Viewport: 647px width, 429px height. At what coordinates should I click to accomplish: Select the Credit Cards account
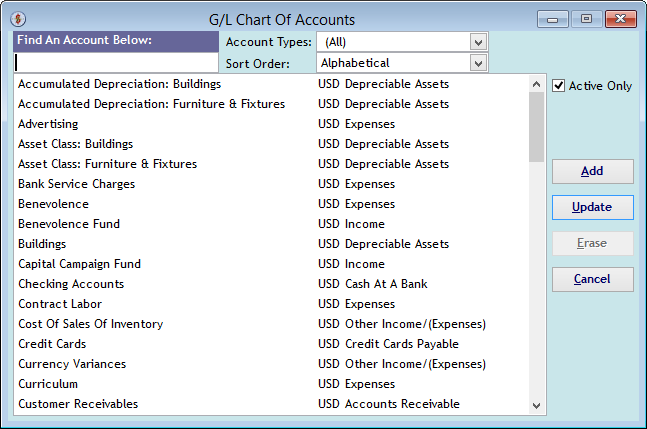[271, 344]
